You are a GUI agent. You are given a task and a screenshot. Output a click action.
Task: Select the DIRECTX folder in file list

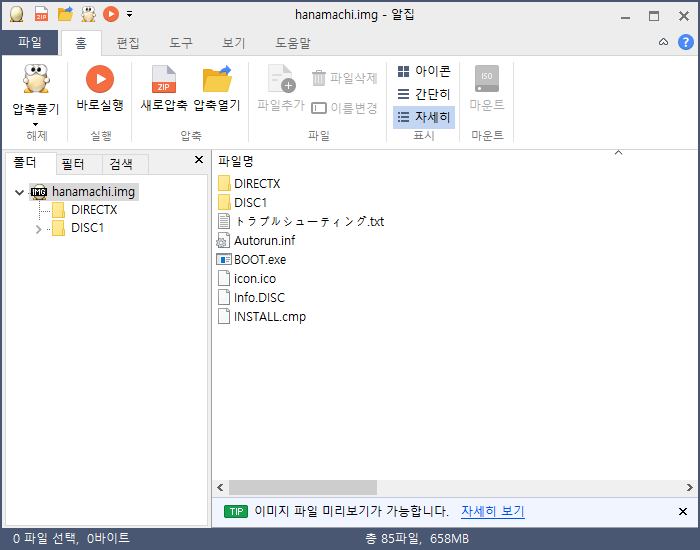[x=249, y=183]
